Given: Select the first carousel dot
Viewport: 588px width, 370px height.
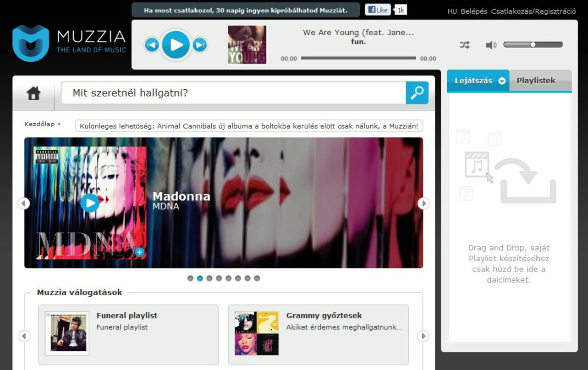Looking at the screenshot, I should click(x=190, y=278).
